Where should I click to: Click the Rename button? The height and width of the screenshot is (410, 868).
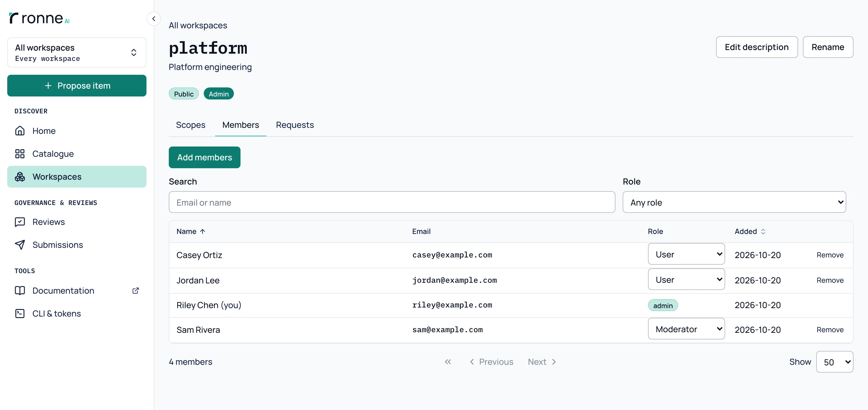(828, 47)
